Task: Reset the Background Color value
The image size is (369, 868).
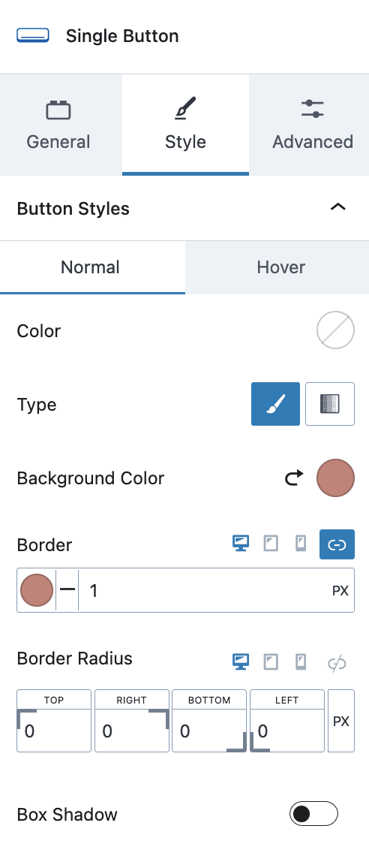Action: click(294, 478)
